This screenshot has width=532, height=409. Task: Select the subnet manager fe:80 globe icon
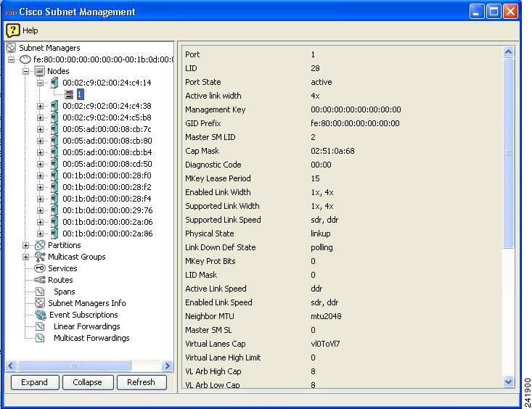click(x=25, y=59)
